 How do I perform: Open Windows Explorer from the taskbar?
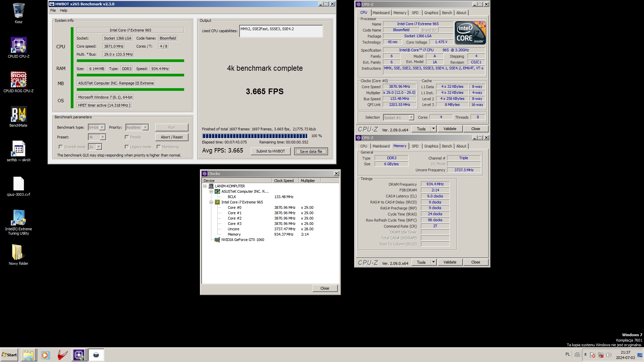[29, 355]
